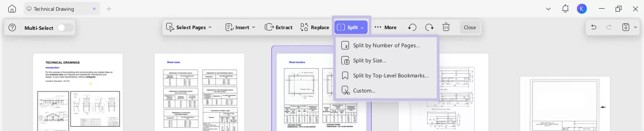
Task: Open the Select Pages dropdown
Action: point(189,27)
